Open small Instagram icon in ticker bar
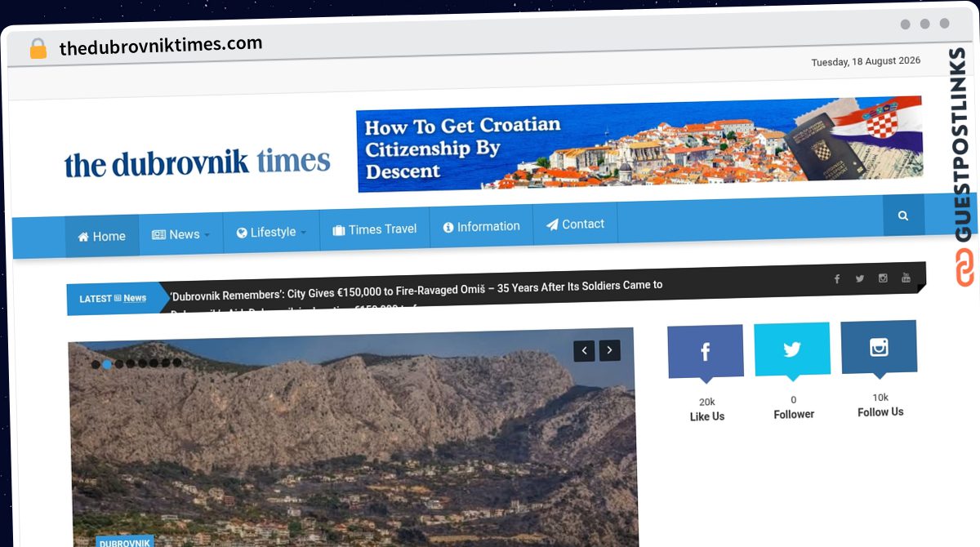 pos(883,278)
